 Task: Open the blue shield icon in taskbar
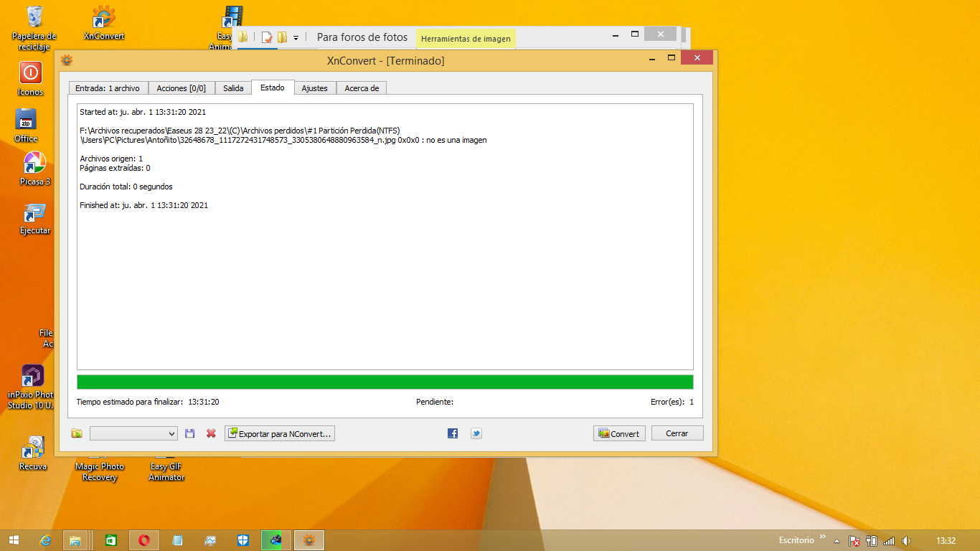point(243,540)
